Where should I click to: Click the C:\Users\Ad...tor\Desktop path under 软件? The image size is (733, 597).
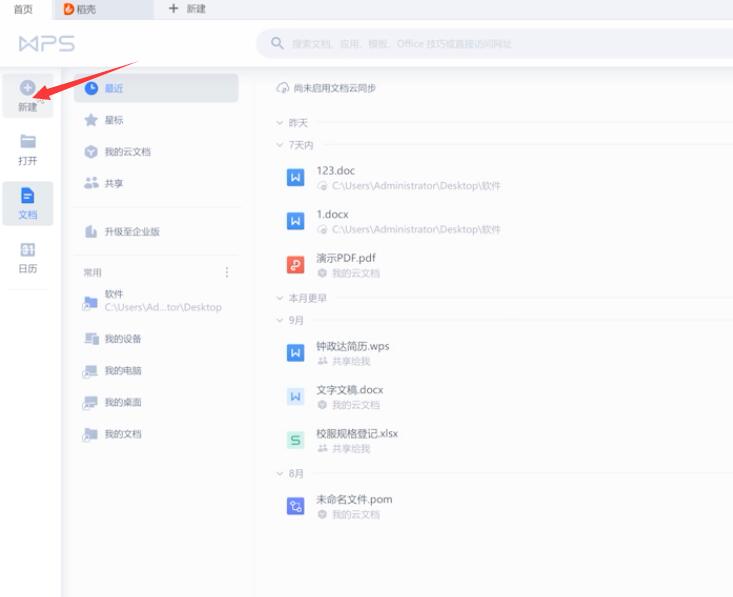(x=163, y=307)
